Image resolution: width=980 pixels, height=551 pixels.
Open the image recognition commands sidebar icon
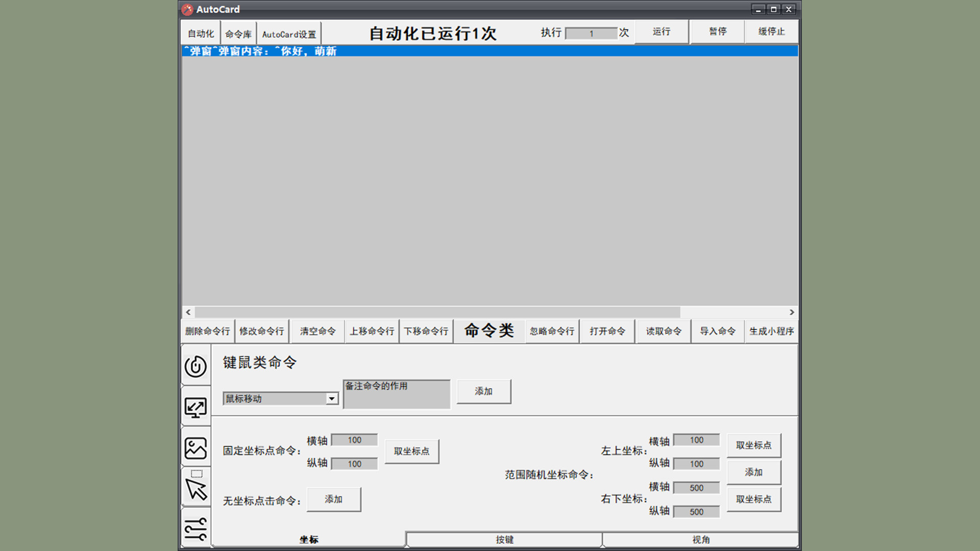[195, 448]
